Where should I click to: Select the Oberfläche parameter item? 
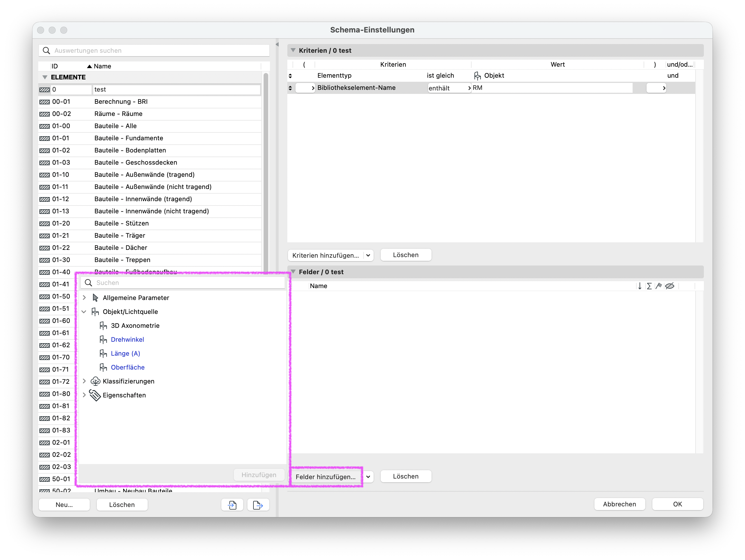pyautogui.click(x=128, y=367)
